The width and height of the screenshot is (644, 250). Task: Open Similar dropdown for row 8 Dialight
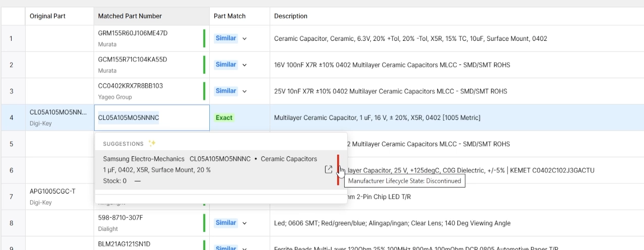245,223
